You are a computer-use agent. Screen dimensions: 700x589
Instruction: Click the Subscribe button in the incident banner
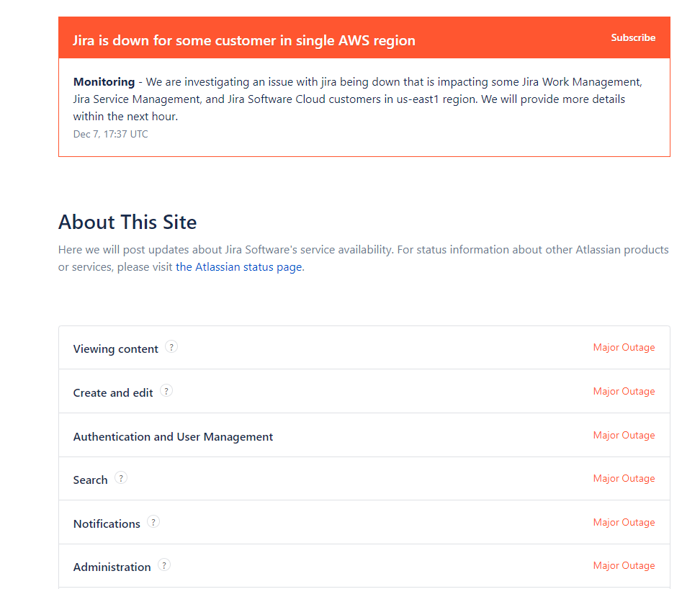633,38
